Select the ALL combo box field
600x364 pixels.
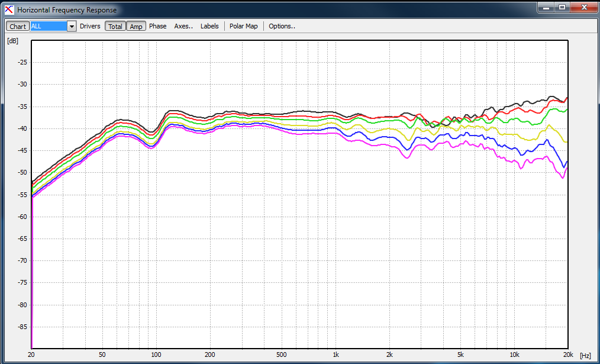(49, 26)
